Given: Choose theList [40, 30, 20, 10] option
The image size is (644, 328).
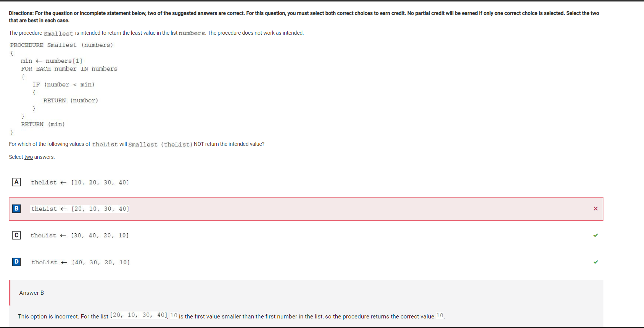Looking at the screenshot, I should (80, 262).
